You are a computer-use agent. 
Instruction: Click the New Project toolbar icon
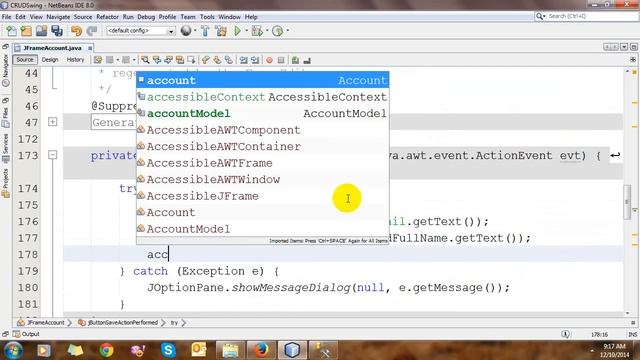pos(26,31)
